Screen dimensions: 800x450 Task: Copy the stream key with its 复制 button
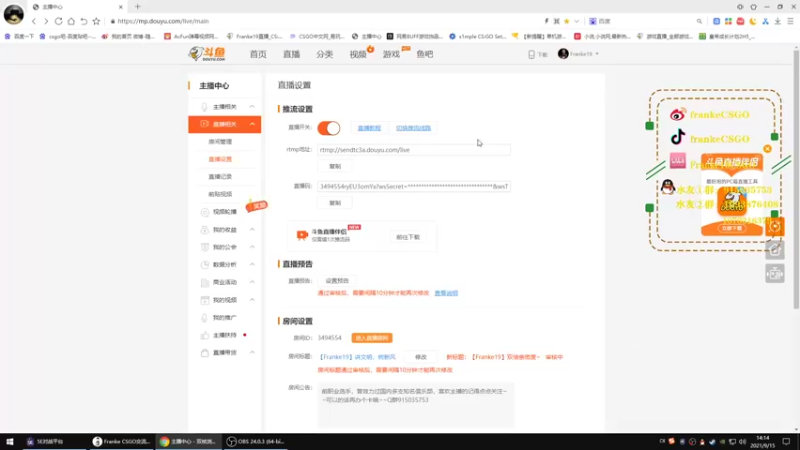click(335, 203)
